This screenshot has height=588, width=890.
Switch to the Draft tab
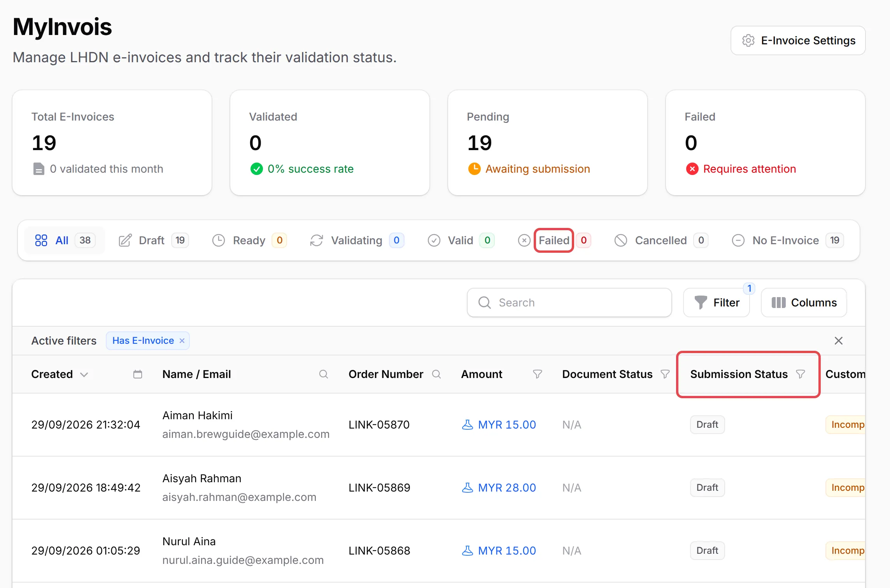(x=154, y=240)
